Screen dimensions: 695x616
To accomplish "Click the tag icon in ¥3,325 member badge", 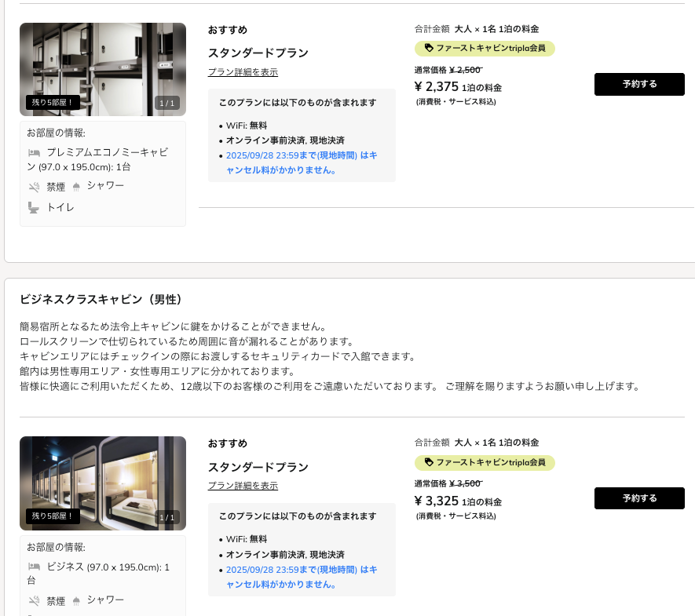I will [x=429, y=462].
